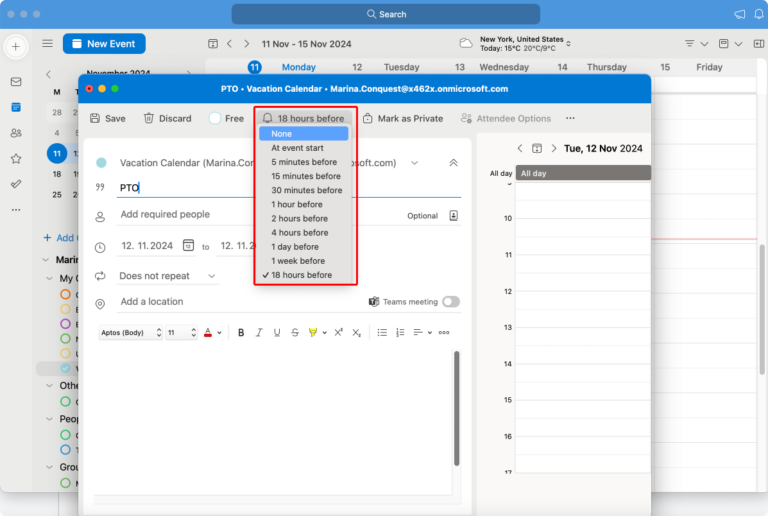768x516 pixels.
Task: Click the italic formatting icon
Action: 259,332
